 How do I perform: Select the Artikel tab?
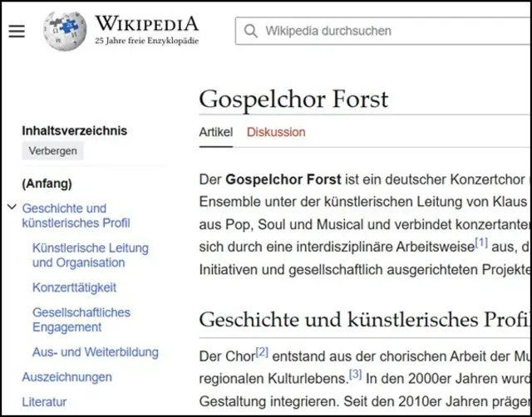(216, 132)
